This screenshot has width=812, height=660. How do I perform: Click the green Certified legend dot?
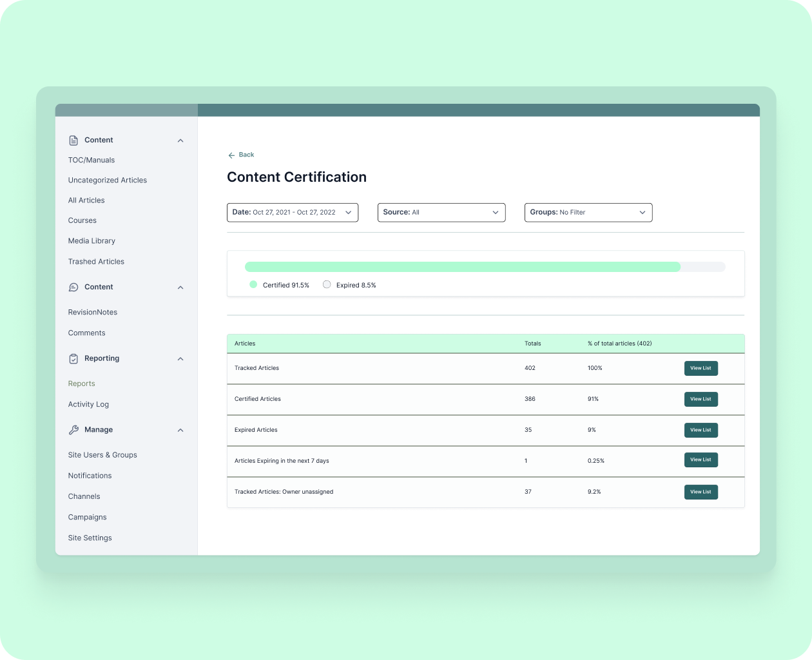pyautogui.click(x=253, y=284)
